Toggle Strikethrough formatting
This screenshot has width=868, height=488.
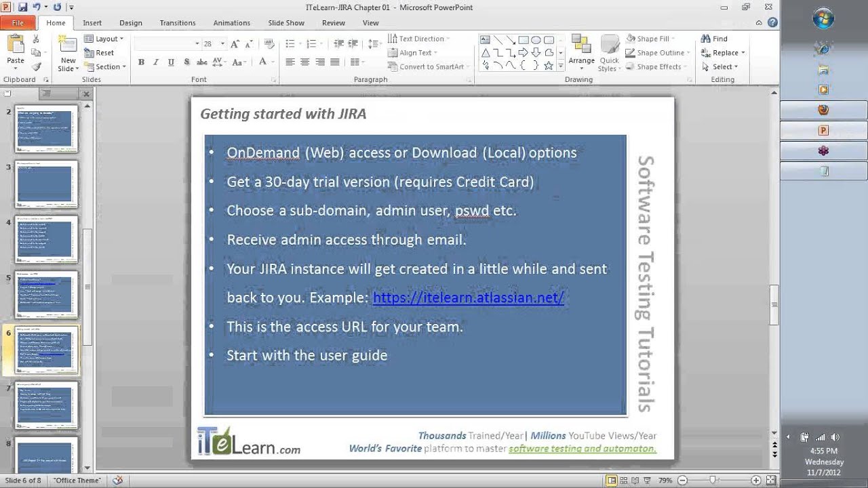click(201, 62)
